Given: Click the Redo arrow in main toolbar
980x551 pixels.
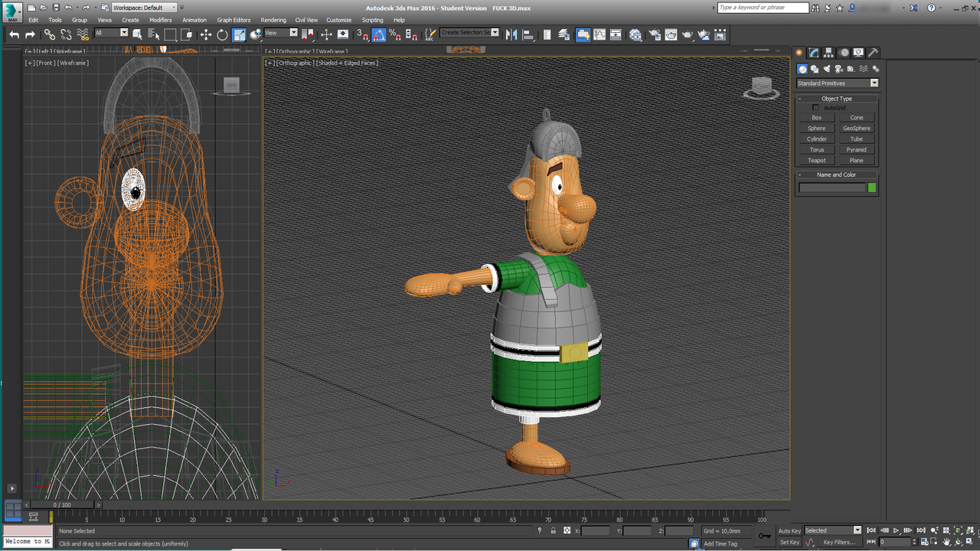Looking at the screenshot, I should (x=30, y=34).
